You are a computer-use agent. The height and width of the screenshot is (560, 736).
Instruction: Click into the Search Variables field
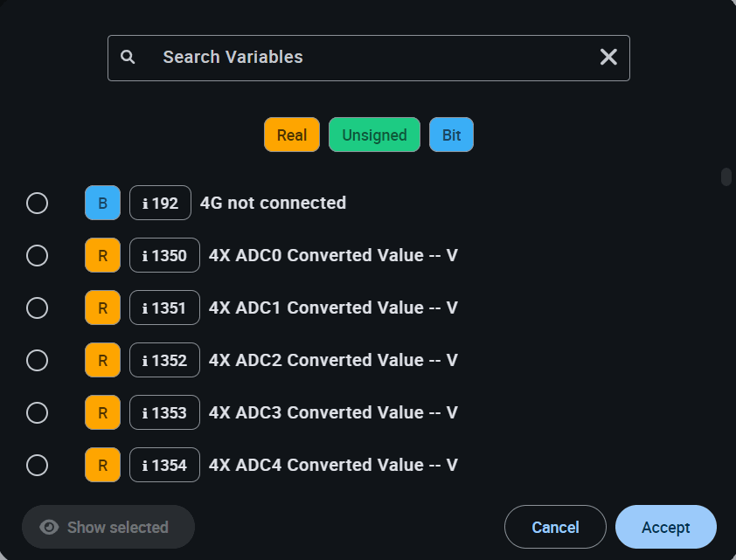(x=369, y=59)
